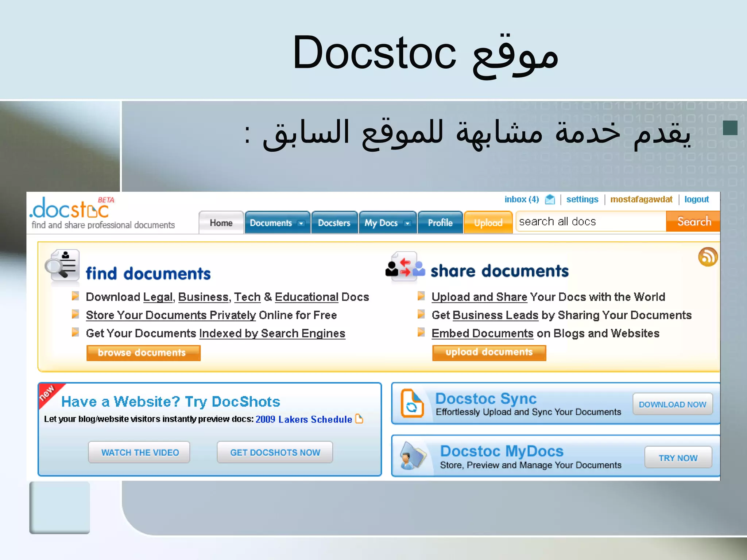Open the Docsters tab
Screen dimensions: 747x560
[x=334, y=222]
